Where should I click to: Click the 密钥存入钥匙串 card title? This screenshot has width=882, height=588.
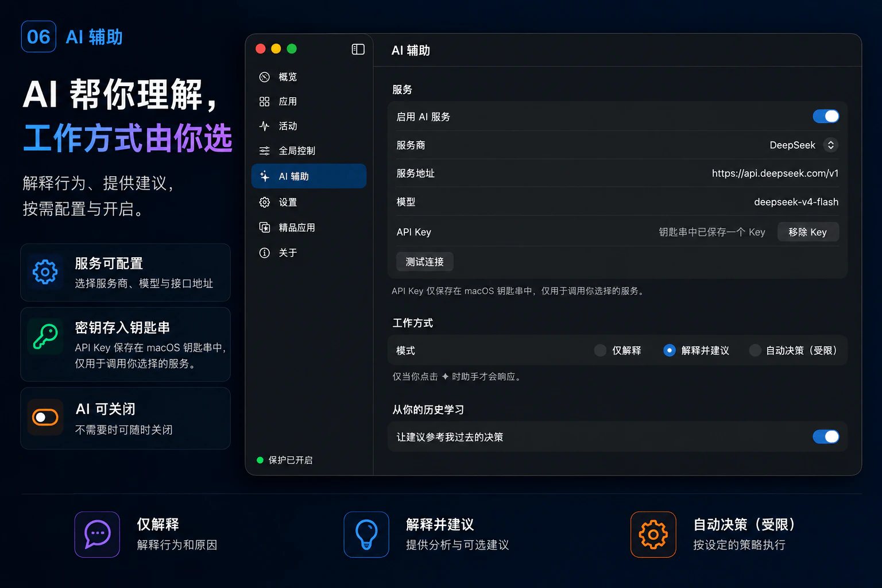coord(122,328)
